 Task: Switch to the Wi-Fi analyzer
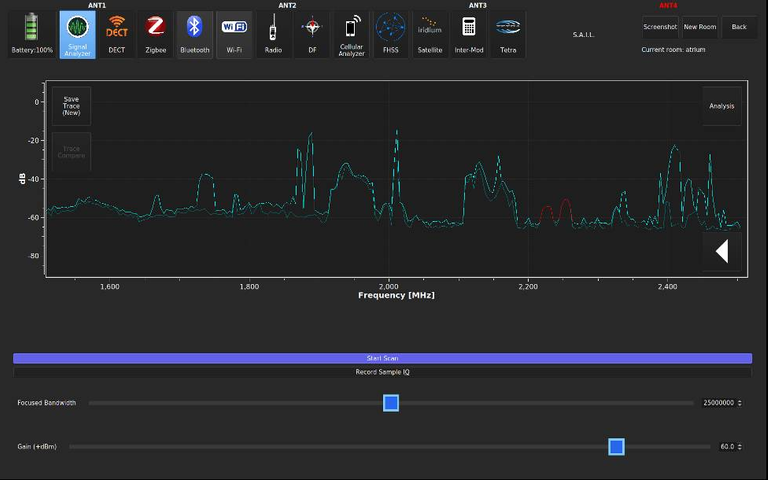pyautogui.click(x=234, y=33)
